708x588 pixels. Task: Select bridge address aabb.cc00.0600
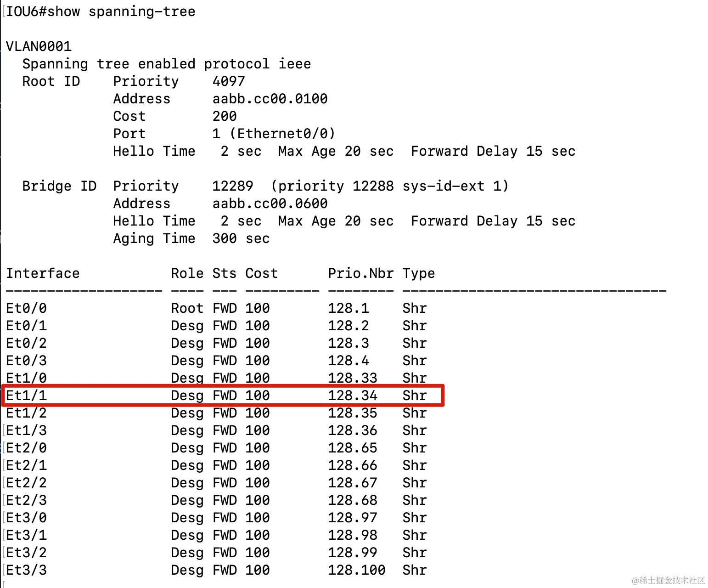tap(270, 204)
